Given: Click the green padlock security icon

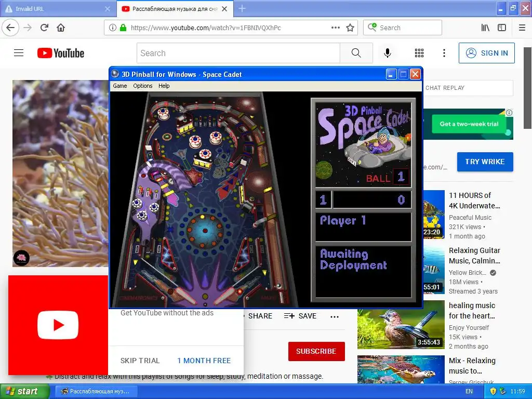Looking at the screenshot, I should click(x=123, y=28).
